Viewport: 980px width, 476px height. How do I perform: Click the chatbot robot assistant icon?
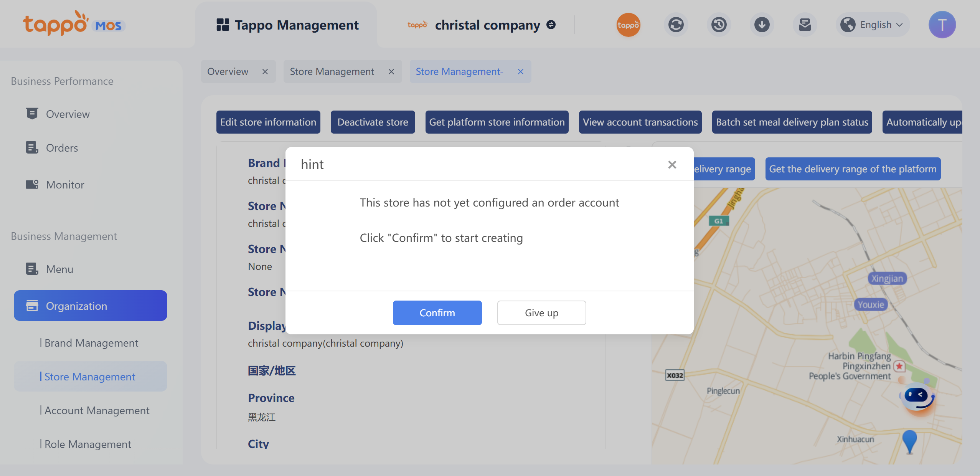point(917,397)
